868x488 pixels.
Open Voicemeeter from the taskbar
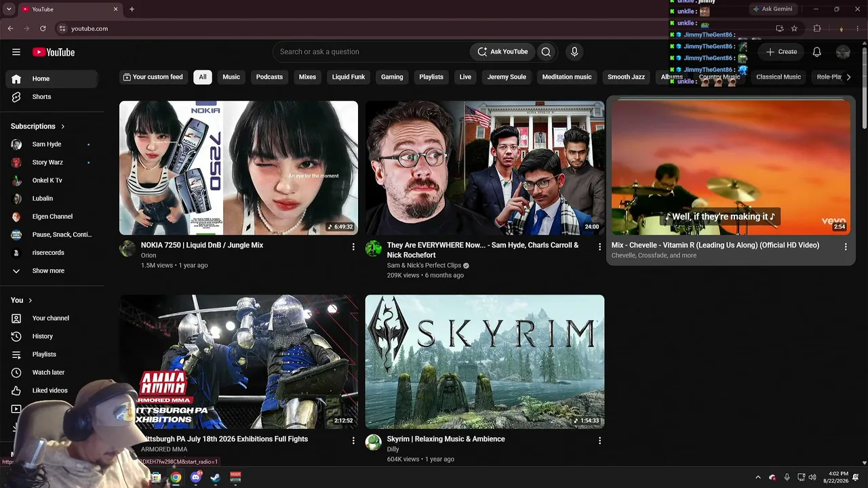point(235,477)
